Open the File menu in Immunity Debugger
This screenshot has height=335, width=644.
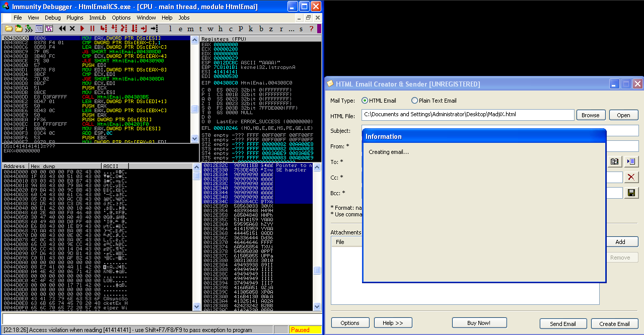point(18,18)
